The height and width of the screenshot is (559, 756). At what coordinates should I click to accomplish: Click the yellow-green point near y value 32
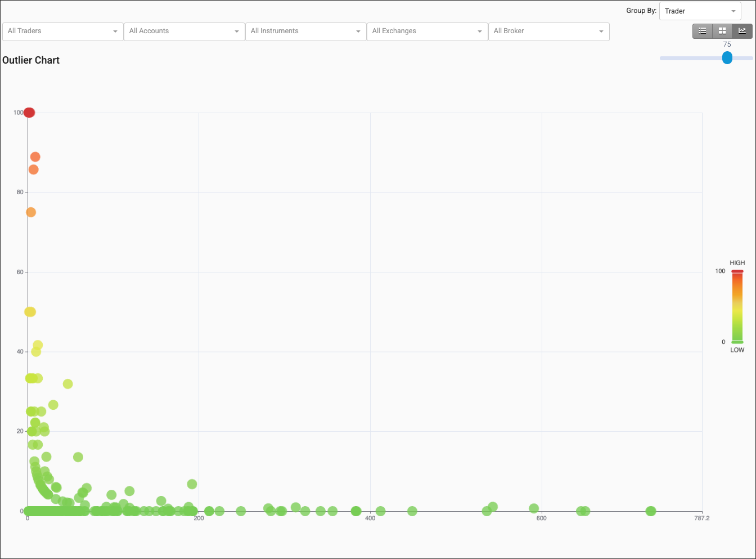pyautogui.click(x=67, y=384)
